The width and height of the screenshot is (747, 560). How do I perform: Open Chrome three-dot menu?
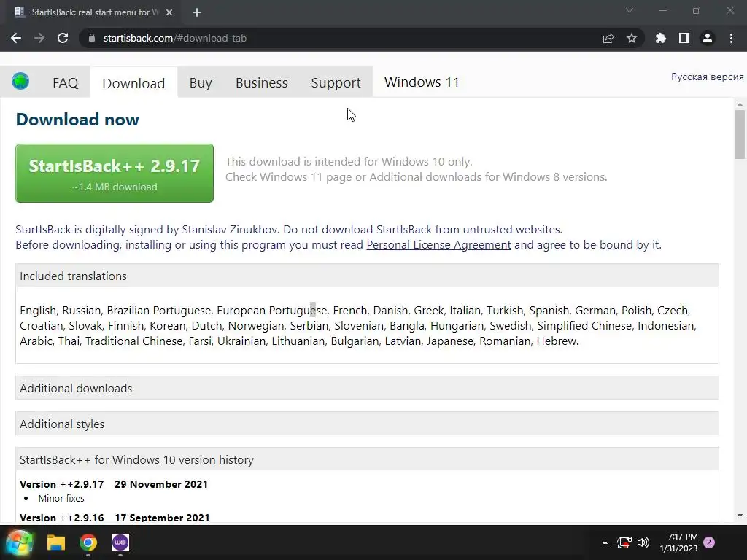(731, 38)
